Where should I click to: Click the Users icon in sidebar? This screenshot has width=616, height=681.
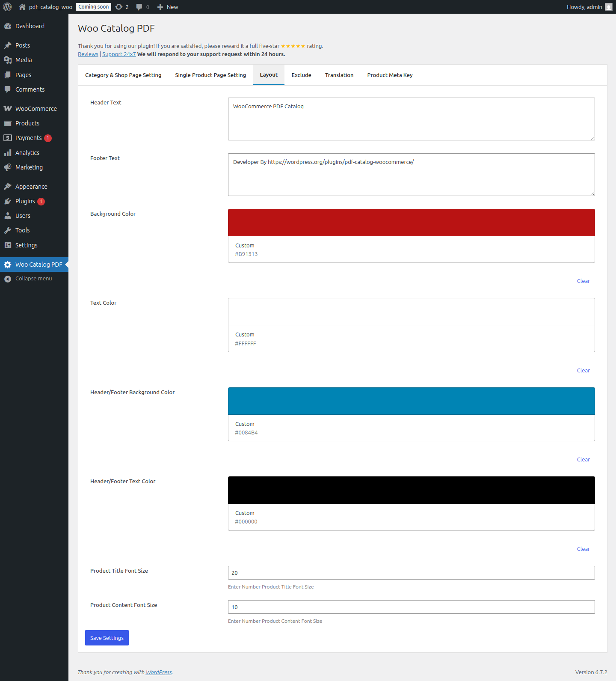8,216
